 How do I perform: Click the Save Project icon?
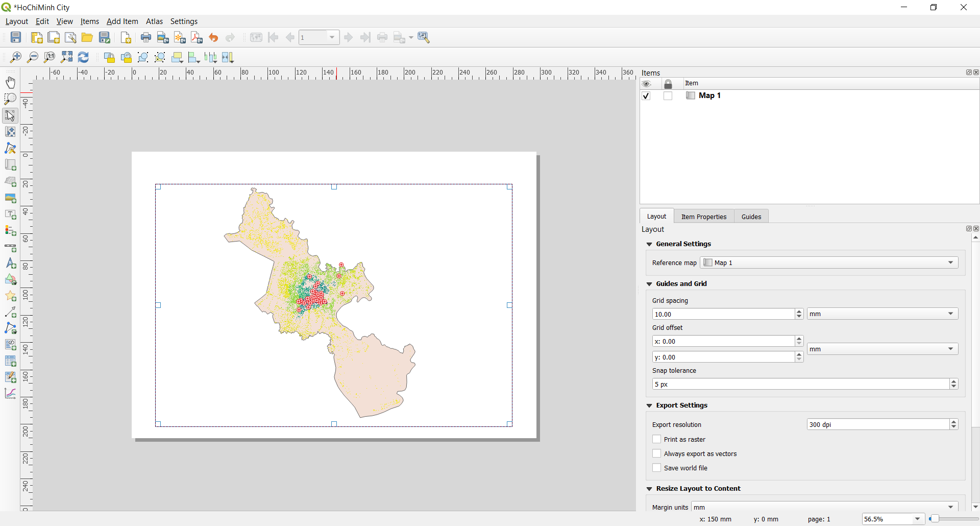click(16, 37)
